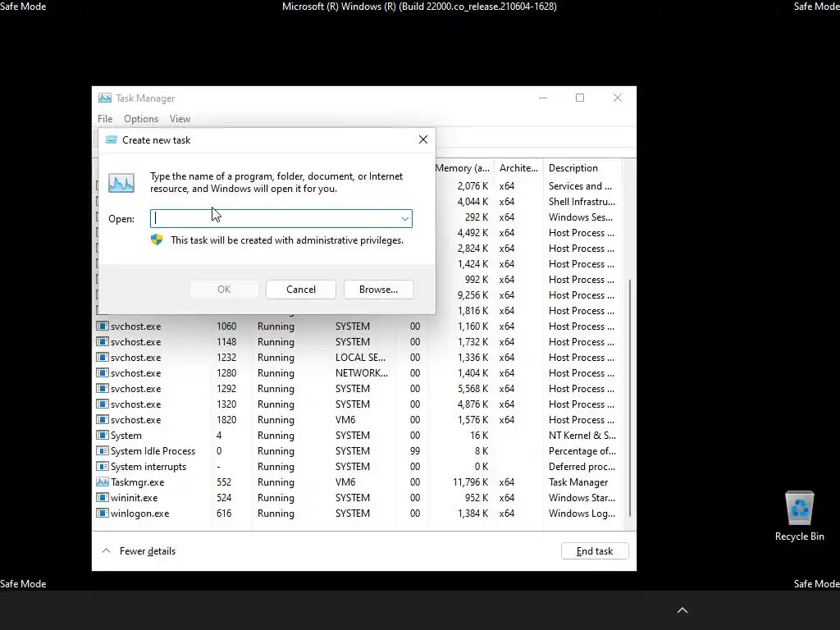Click the large run graph icon in dialog
The width and height of the screenshot is (840, 630).
pyautogui.click(x=121, y=183)
